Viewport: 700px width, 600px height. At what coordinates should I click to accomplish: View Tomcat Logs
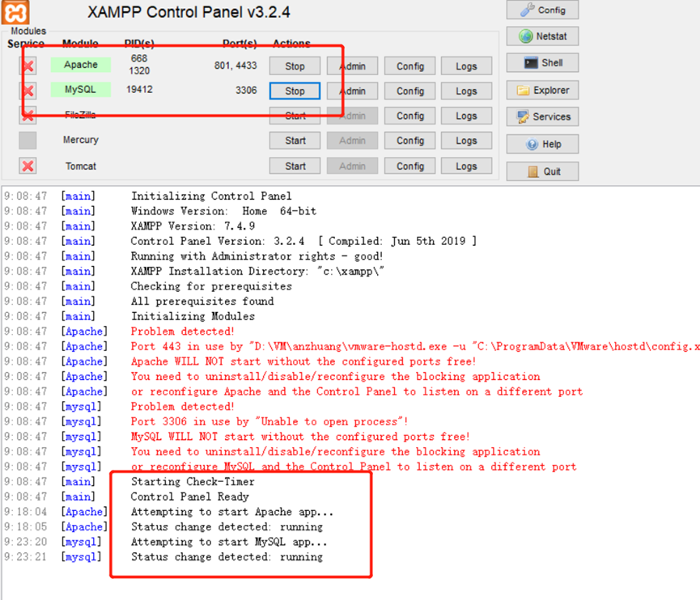click(466, 166)
